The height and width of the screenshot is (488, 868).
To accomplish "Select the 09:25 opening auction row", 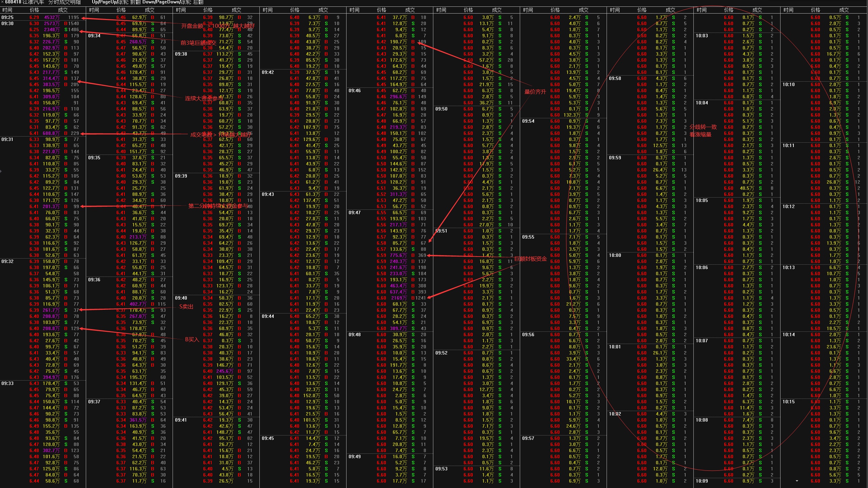I will coord(43,17).
